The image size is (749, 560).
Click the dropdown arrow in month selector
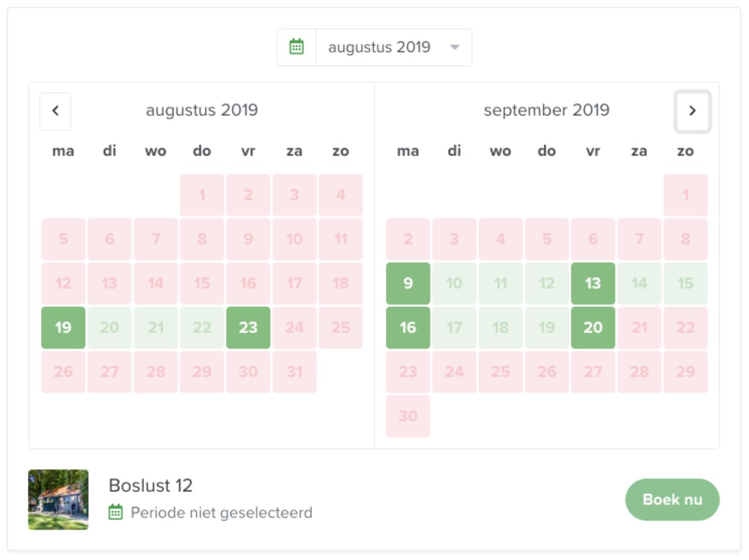click(455, 47)
